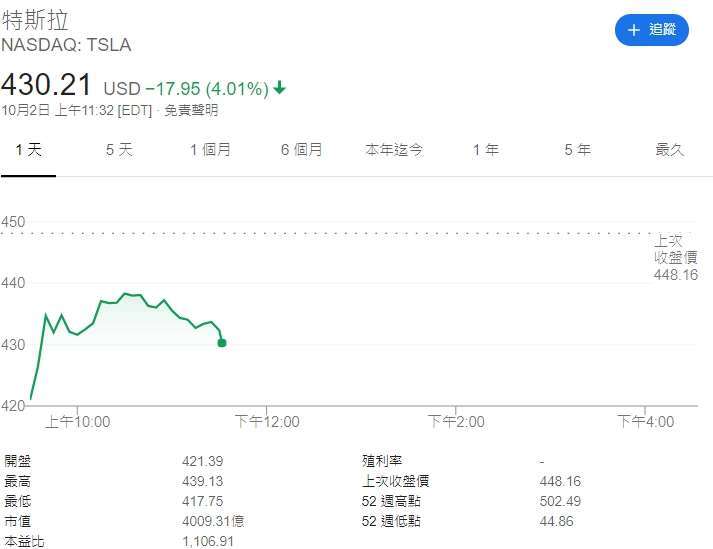Image resolution: width=713 pixels, height=549 pixels.
Task: Click the 上次收盤價 448.16 chart label
Action: 676,257
